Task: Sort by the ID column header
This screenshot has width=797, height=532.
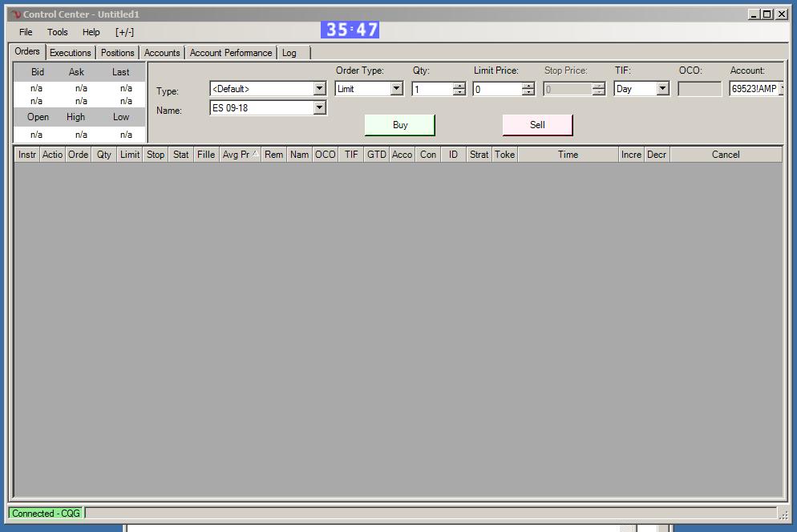Action: click(453, 155)
